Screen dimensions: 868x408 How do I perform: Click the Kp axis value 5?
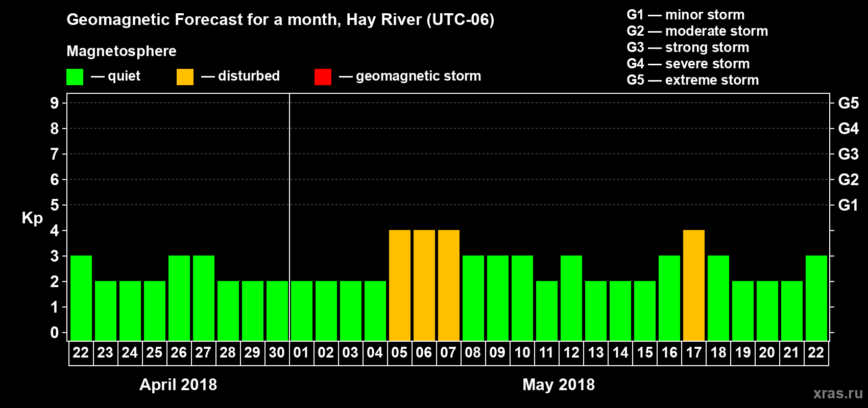point(55,205)
